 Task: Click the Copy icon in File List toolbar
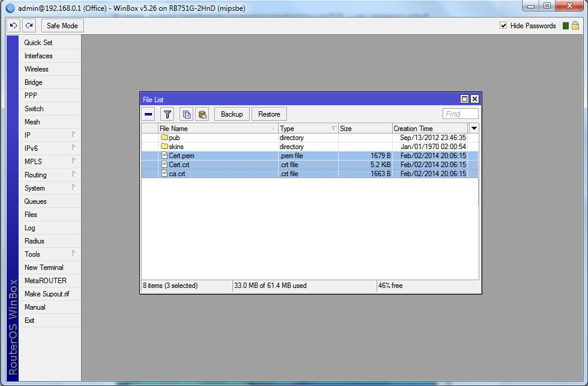click(187, 114)
